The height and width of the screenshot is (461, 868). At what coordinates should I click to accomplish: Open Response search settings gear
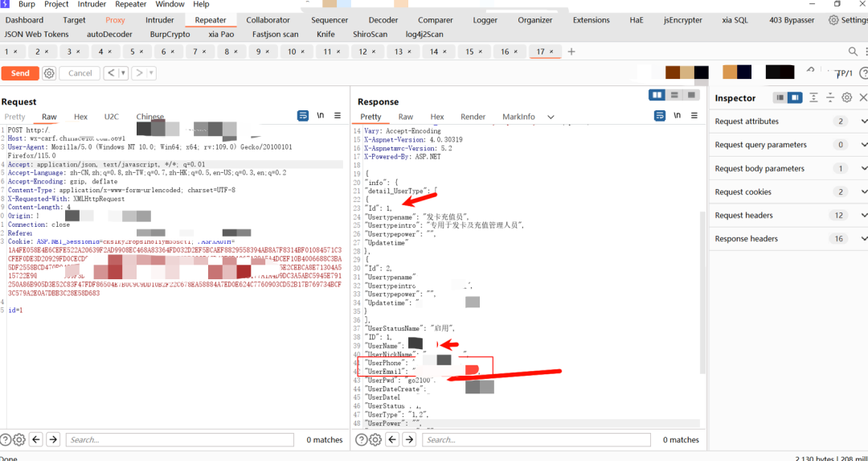pos(375,439)
